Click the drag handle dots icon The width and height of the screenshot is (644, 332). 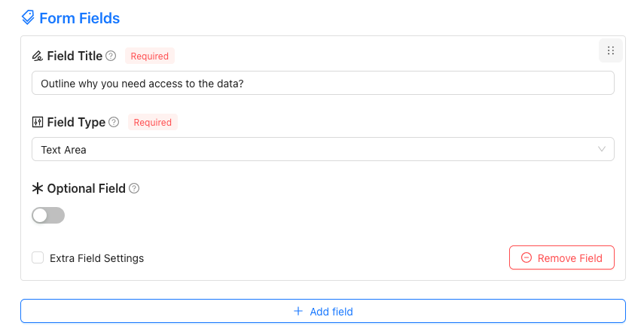click(611, 50)
